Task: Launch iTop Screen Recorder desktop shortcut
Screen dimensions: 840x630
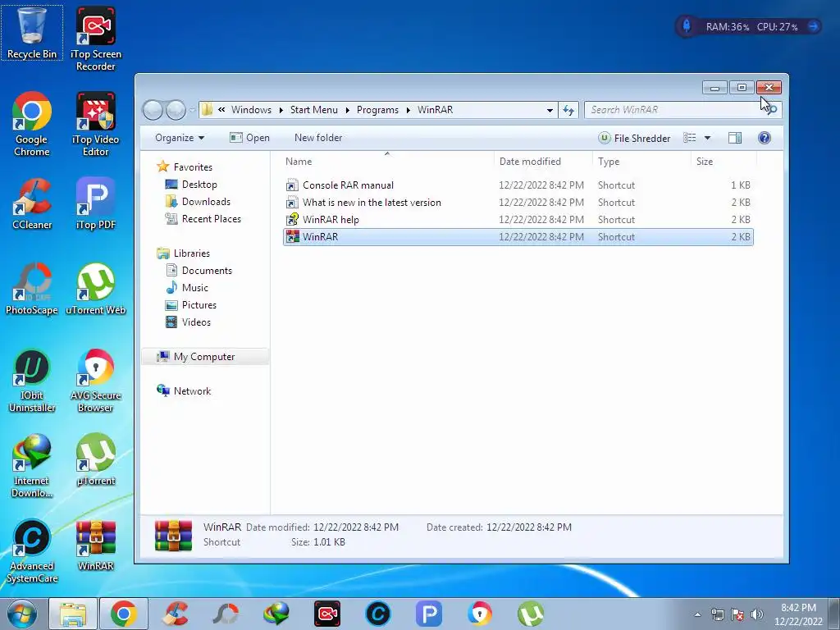Action: point(95,39)
